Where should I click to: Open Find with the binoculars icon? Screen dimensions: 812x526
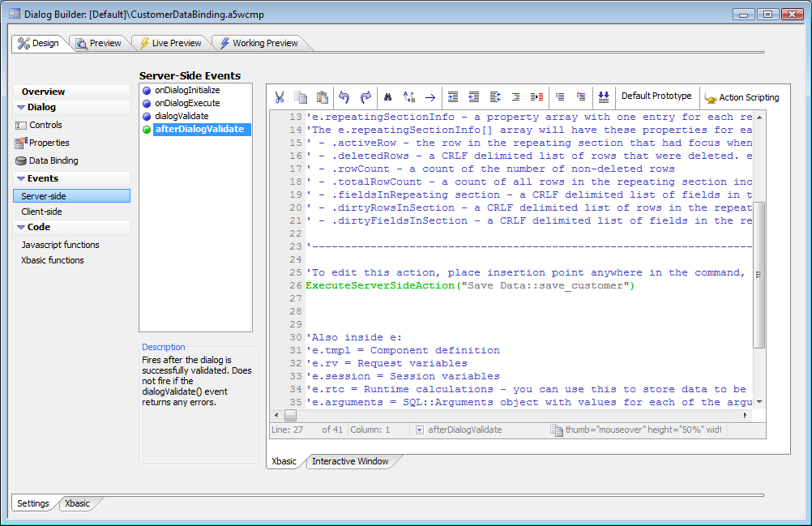[388, 96]
